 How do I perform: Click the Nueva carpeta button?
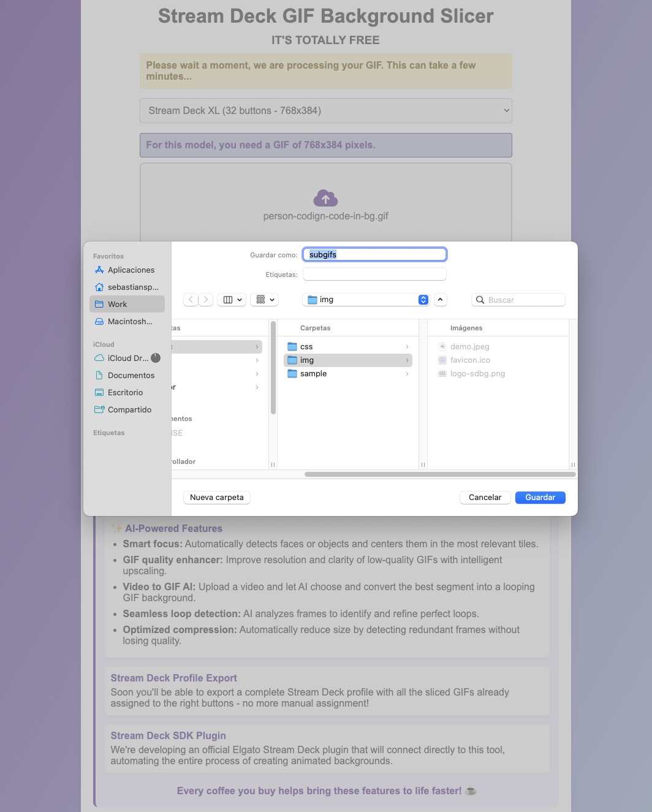[217, 498]
